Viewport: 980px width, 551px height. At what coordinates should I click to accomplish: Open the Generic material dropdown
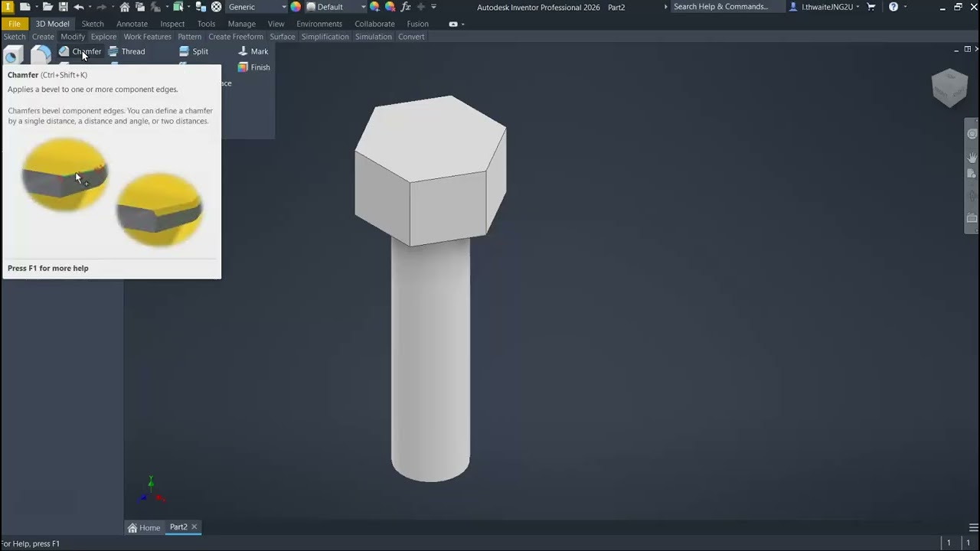pos(257,7)
